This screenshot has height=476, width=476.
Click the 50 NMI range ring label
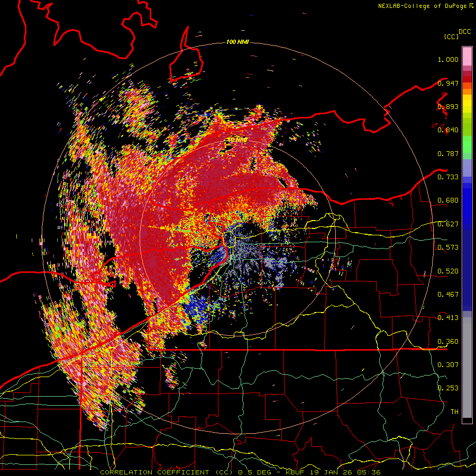(237, 140)
